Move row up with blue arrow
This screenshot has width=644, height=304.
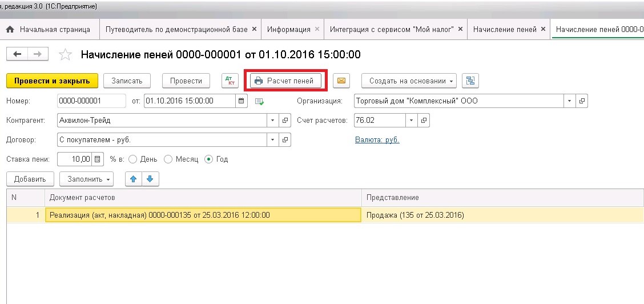tap(134, 179)
